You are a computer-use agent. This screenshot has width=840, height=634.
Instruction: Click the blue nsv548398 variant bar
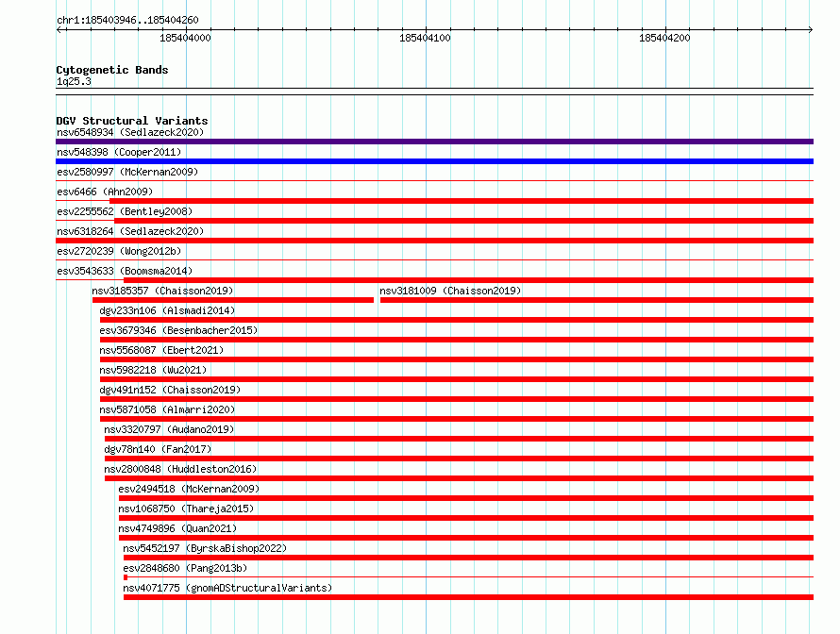[x=434, y=161]
